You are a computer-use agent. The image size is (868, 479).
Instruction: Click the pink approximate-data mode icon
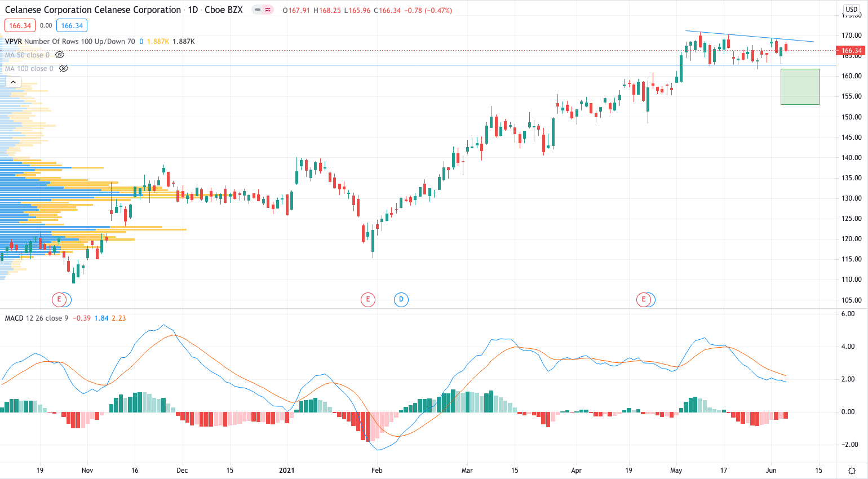267,10
